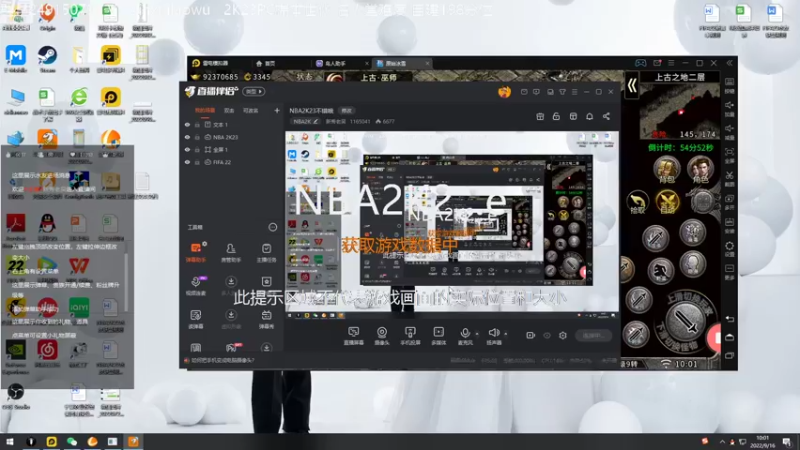This screenshot has height=450, width=800.
Task: Open emulator settings gear in sidebar
Action: click(730, 246)
